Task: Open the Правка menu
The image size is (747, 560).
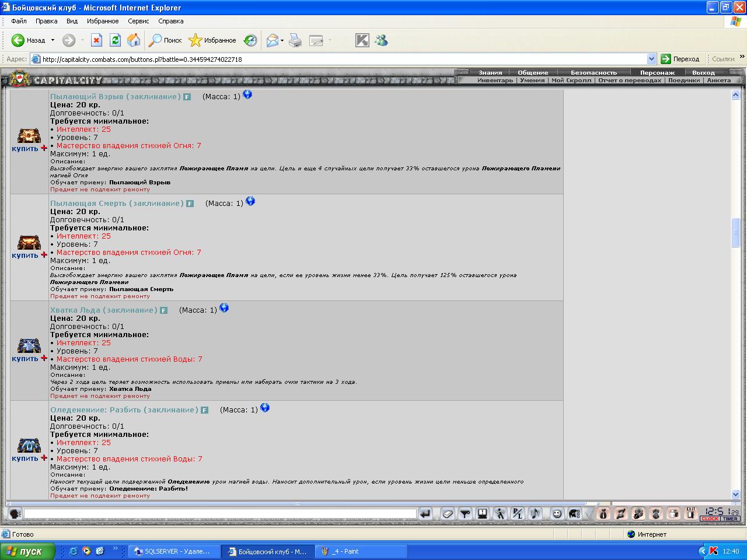Action: 46,21
